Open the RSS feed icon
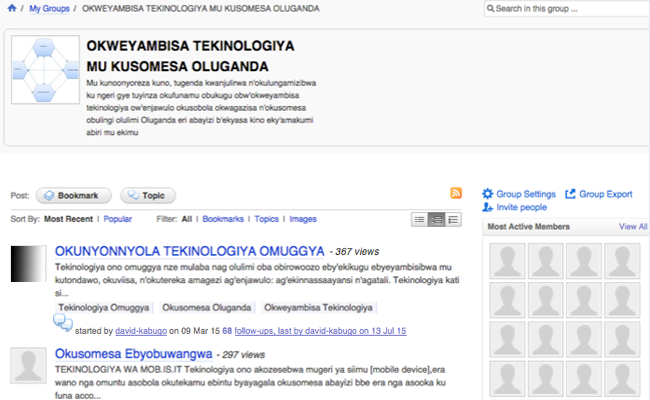650x400 pixels. [456, 194]
